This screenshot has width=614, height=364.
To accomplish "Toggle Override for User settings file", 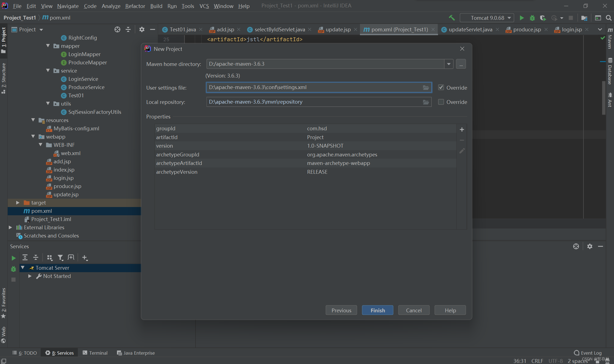I will tap(441, 87).
